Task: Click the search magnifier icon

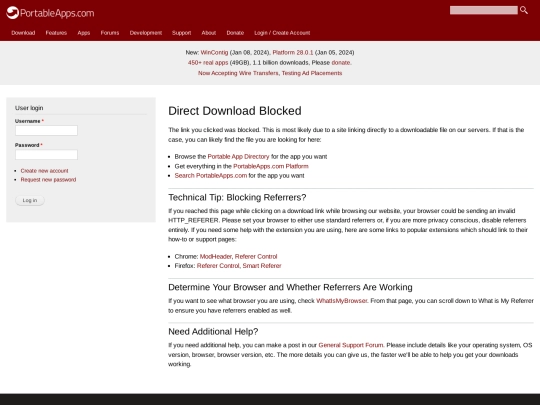Action: tap(524, 10)
